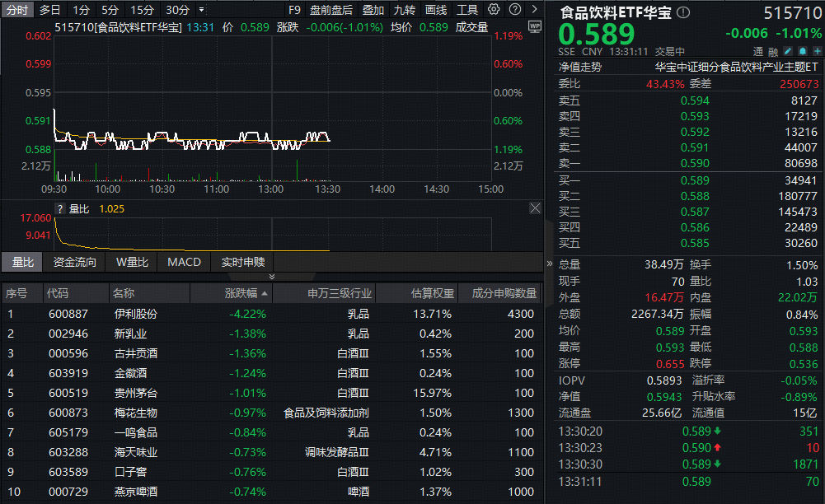Image resolution: width=825 pixels, height=504 pixels.
Task: Switch to the MACD indicator tab
Action: coord(184,262)
